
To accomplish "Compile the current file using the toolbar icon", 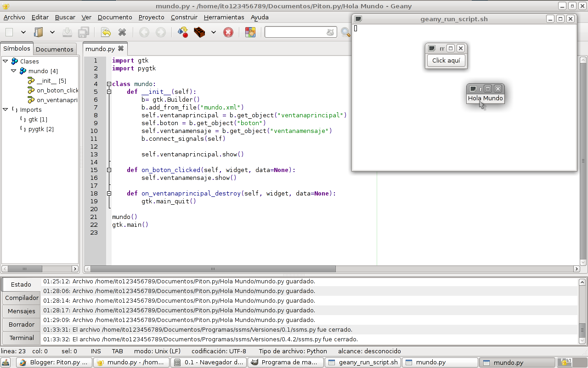I will click(x=183, y=32).
